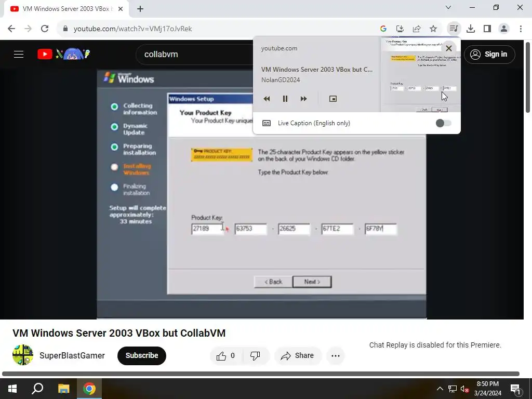Viewport: 532px width, 399px height.
Task: Click the video thumbnail in the media popup
Action: pyautogui.click(x=420, y=74)
